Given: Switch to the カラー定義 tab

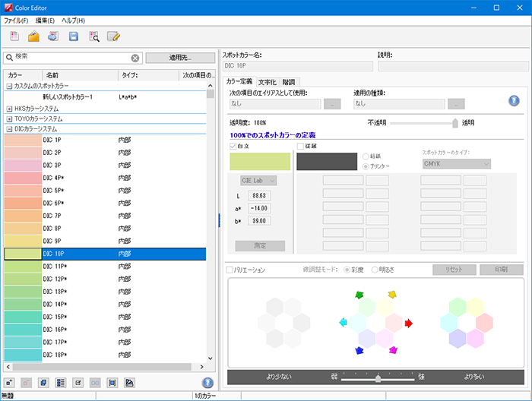Looking at the screenshot, I should coord(239,81).
